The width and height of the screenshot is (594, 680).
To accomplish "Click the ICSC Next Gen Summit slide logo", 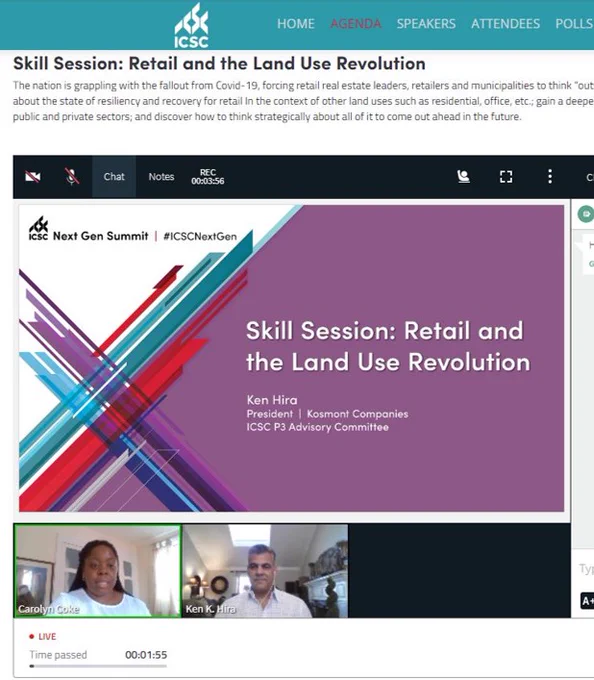I will pos(88,230).
